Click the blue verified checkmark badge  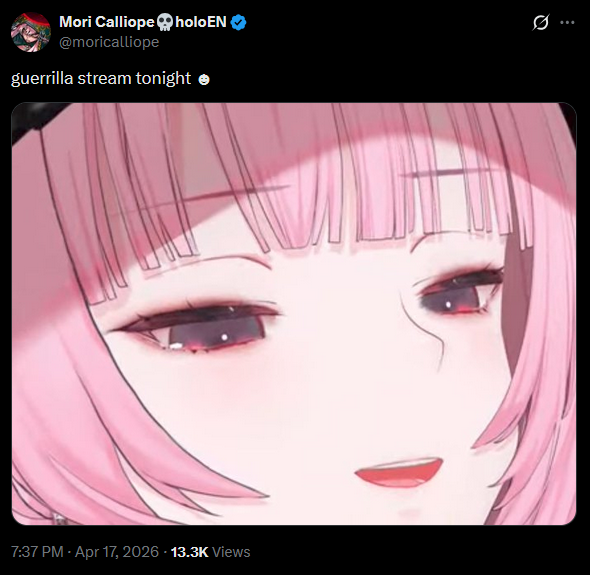[238, 22]
